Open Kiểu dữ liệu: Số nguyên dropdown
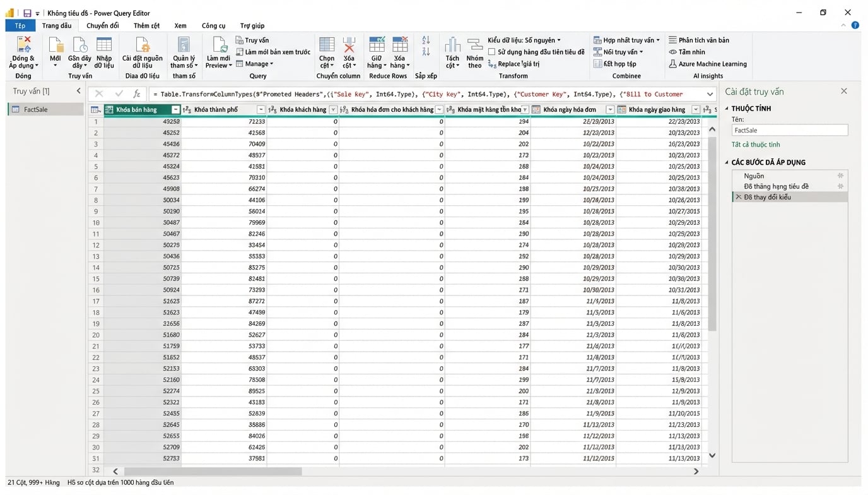This screenshot has width=868, height=495. pyautogui.click(x=524, y=40)
